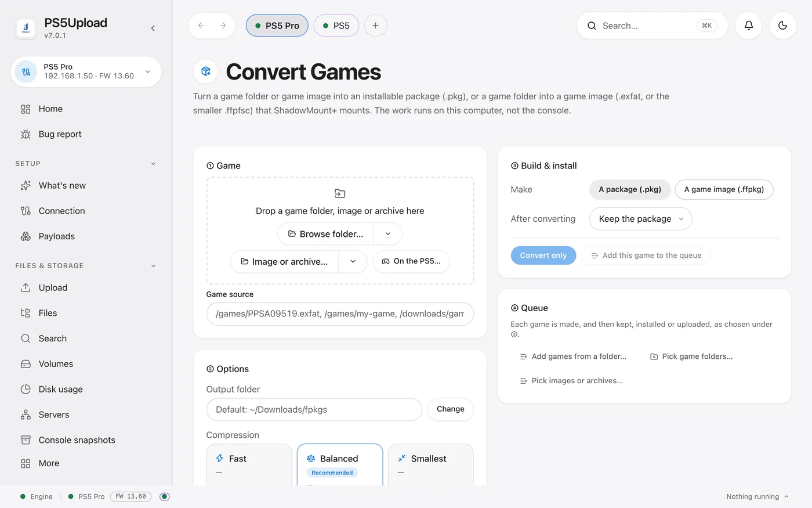The image size is (812, 508).
Task: Switch to the PS5 Pro tab
Action: pos(277,26)
